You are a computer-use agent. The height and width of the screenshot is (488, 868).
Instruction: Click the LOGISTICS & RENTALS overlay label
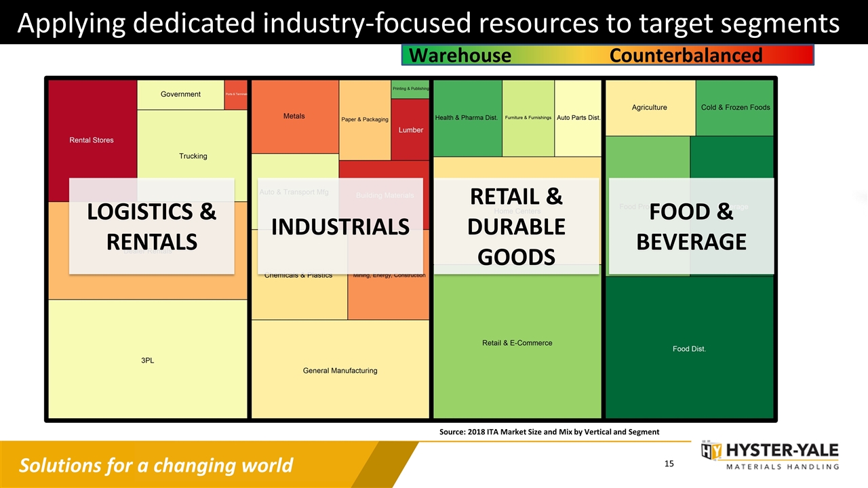click(x=152, y=226)
